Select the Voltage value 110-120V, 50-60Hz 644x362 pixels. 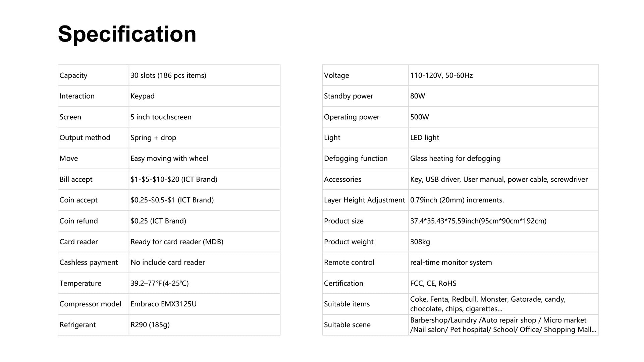(x=441, y=75)
